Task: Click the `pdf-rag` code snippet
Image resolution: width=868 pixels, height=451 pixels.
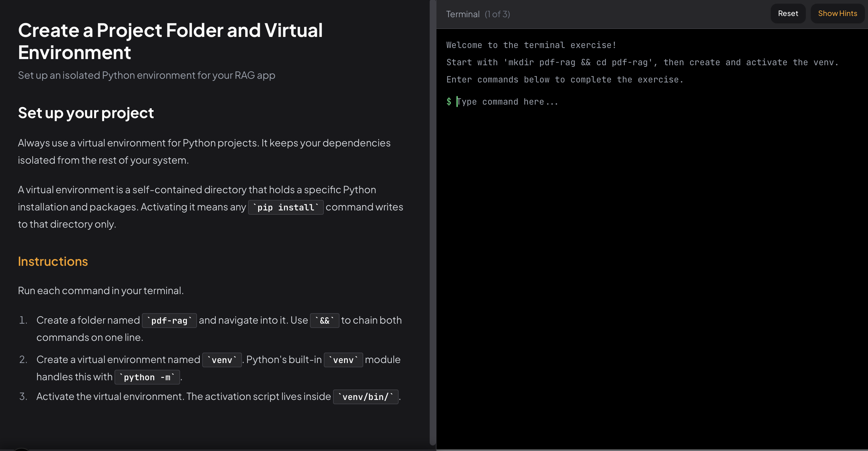Action: coord(169,320)
